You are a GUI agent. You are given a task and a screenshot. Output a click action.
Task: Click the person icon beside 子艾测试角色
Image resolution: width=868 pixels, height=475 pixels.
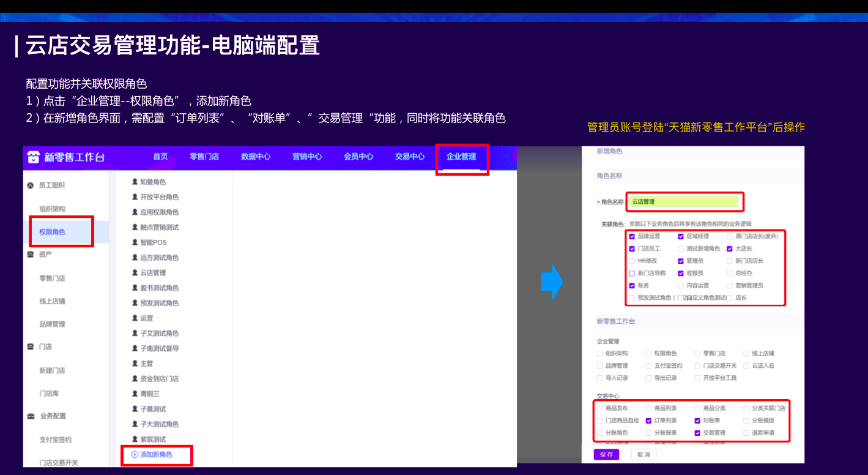[x=135, y=333]
